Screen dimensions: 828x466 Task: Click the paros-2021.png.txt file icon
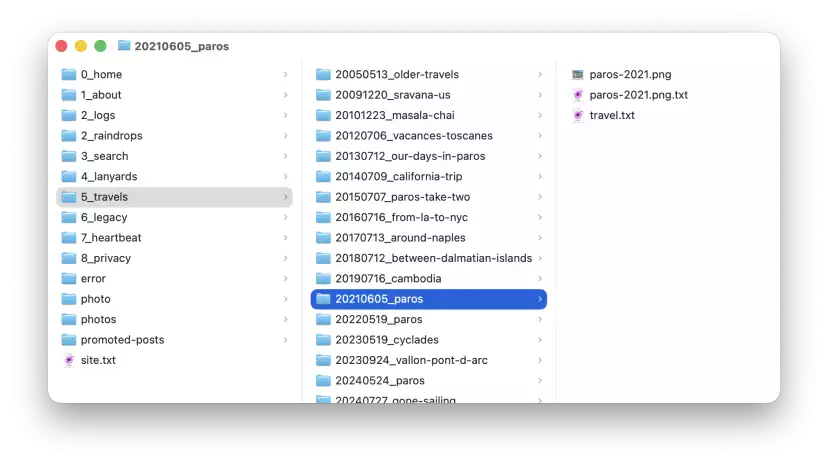pos(578,95)
